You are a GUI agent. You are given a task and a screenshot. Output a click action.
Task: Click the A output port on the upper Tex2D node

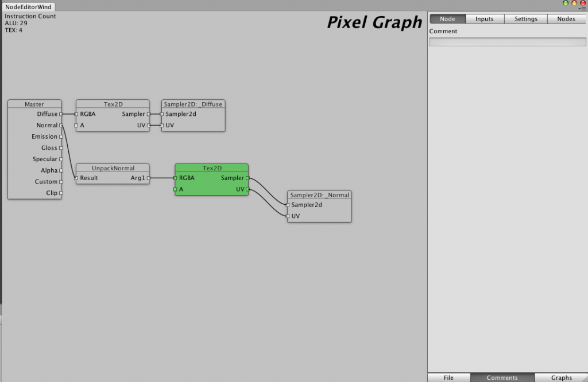[x=75, y=125]
